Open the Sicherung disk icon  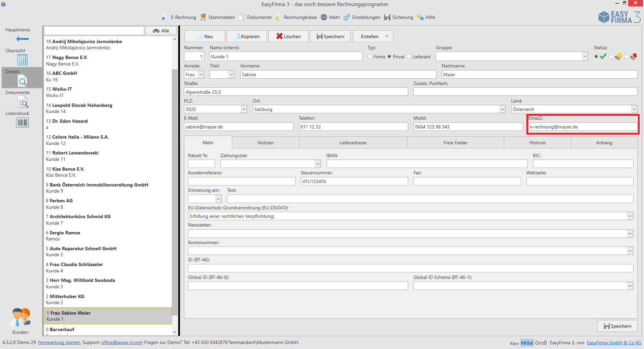point(387,17)
